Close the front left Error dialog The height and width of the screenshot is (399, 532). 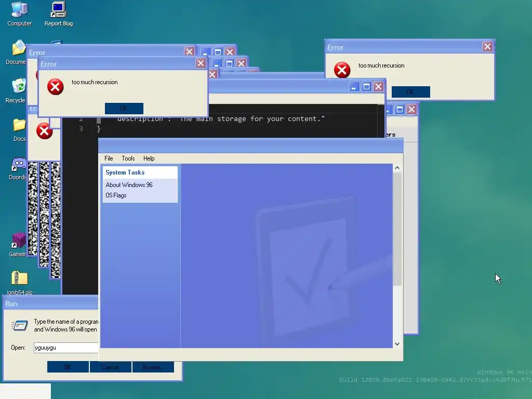[x=201, y=63]
